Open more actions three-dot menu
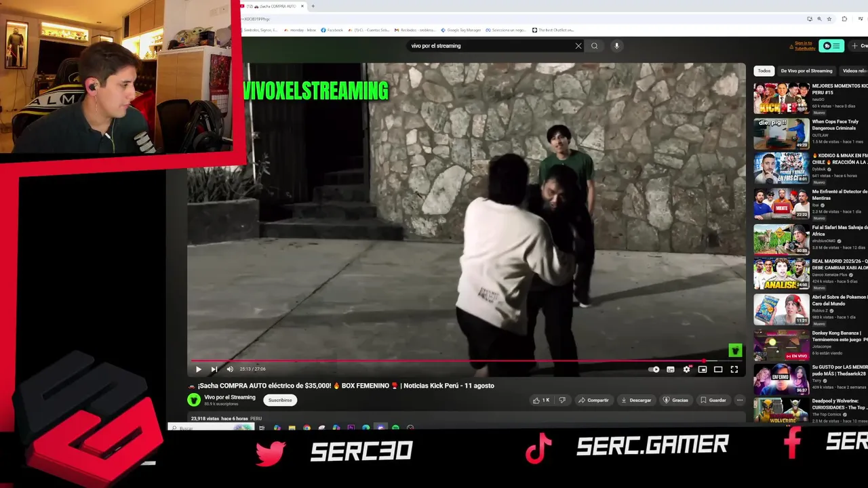868x488 pixels. (x=740, y=400)
